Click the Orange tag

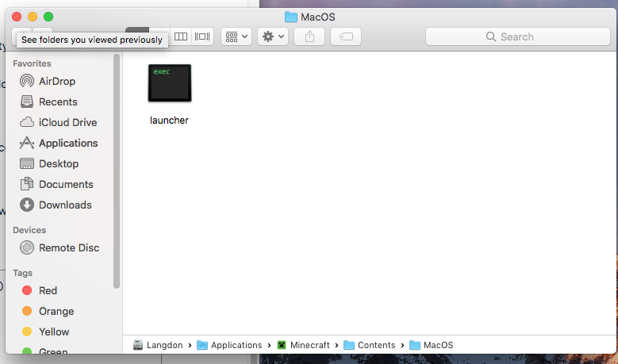click(x=48, y=311)
